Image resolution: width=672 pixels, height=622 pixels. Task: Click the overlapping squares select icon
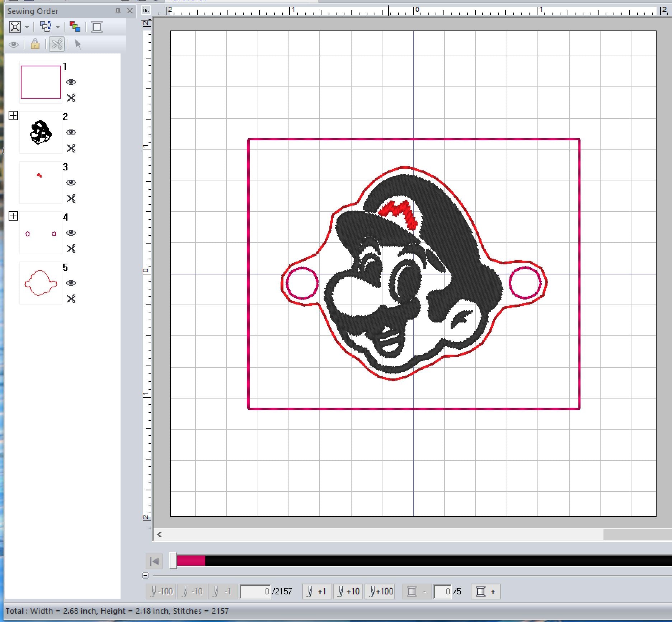[46, 27]
